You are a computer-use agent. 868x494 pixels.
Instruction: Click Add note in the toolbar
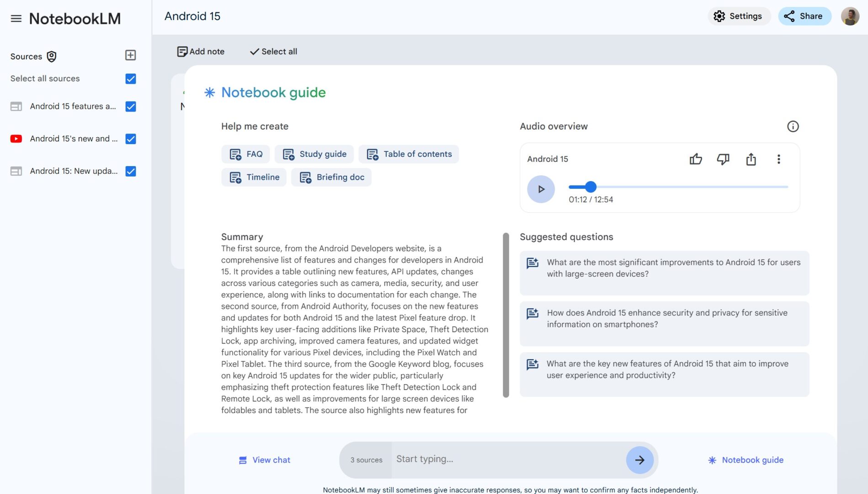pyautogui.click(x=200, y=51)
